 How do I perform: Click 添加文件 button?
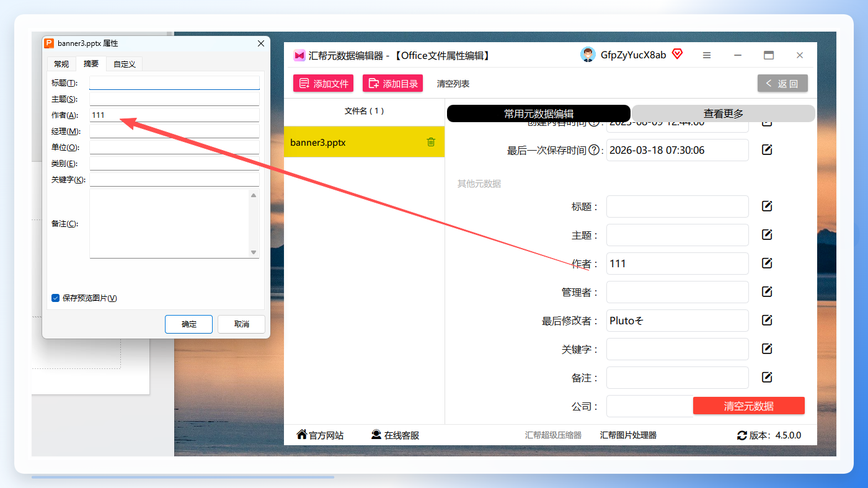[323, 83]
